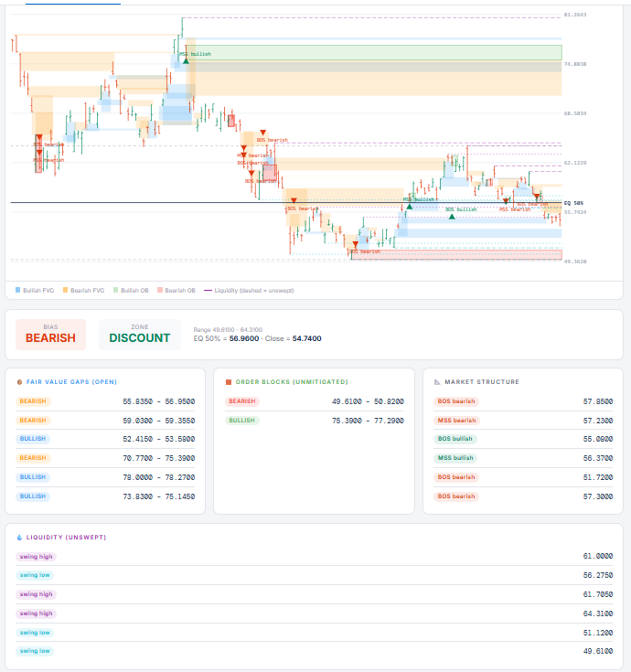The height and width of the screenshot is (672, 631).
Task: Click the BULLISH badge for gap 73.8300 - 75.1450
Action: pyautogui.click(x=33, y=496)
